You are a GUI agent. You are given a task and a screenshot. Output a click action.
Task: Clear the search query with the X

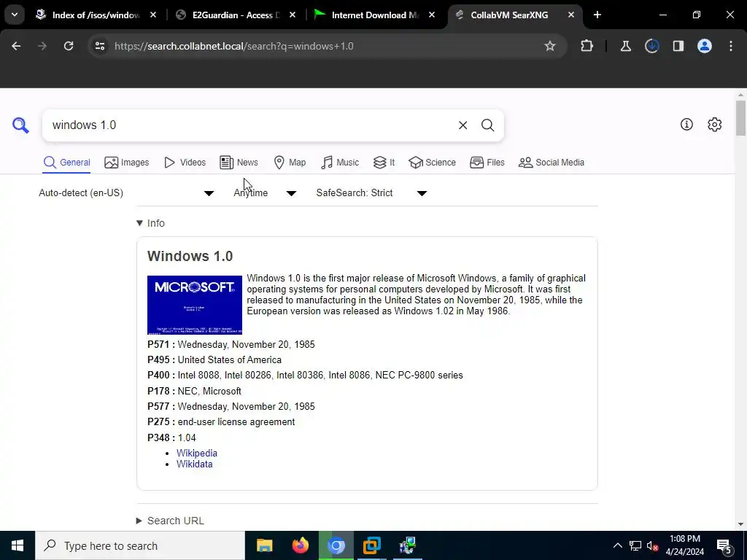click(x=462, y=125)
